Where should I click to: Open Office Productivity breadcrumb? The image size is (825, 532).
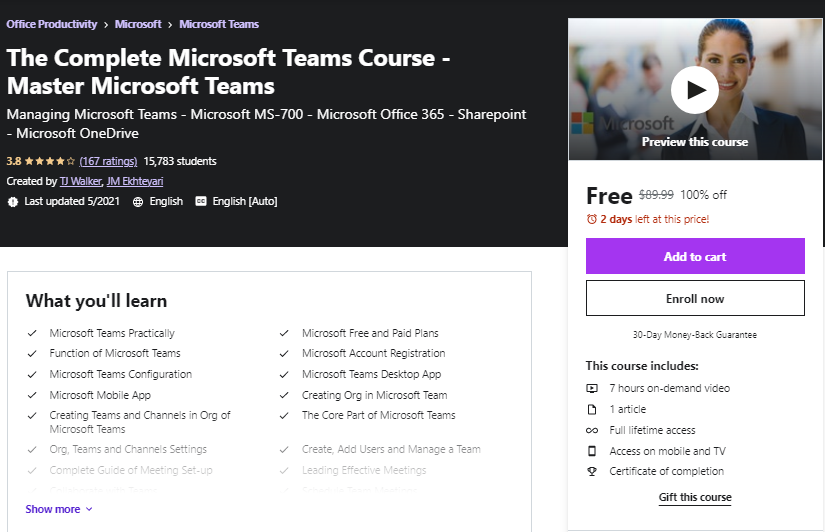pos(52,24)
